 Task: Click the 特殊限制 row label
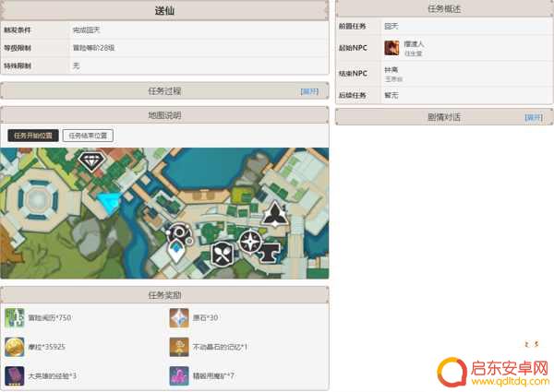click(x=18, y=66)
